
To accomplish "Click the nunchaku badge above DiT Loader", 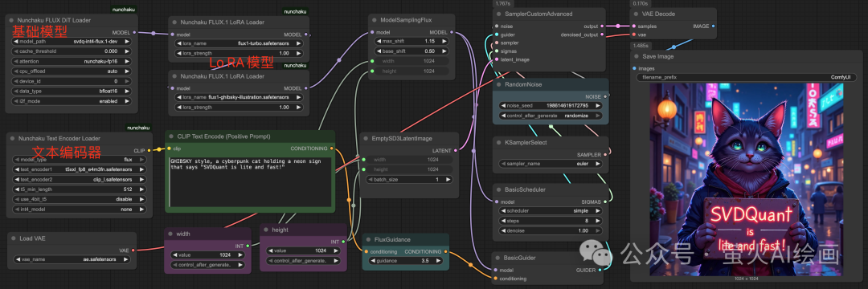I will 124,10.
